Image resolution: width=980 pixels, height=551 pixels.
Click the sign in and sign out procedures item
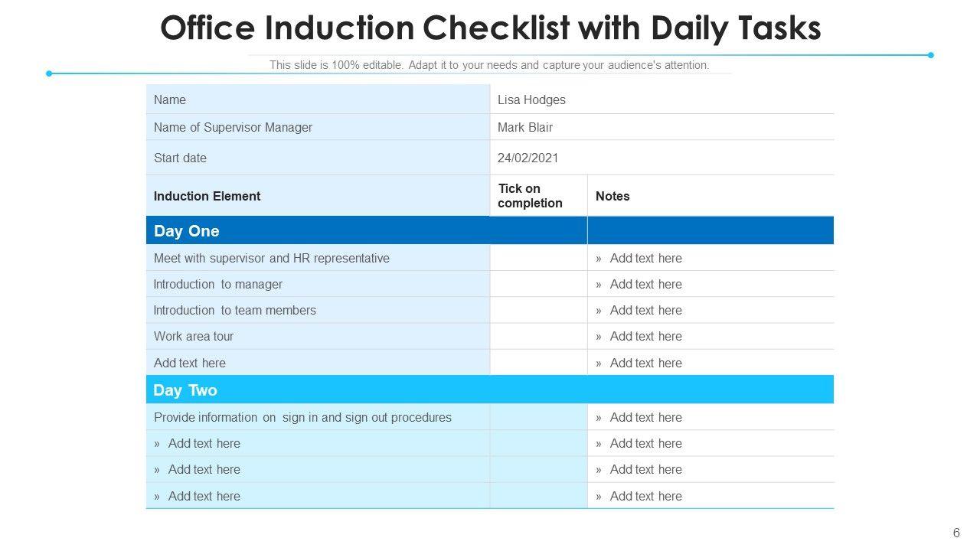pos(303,417)
